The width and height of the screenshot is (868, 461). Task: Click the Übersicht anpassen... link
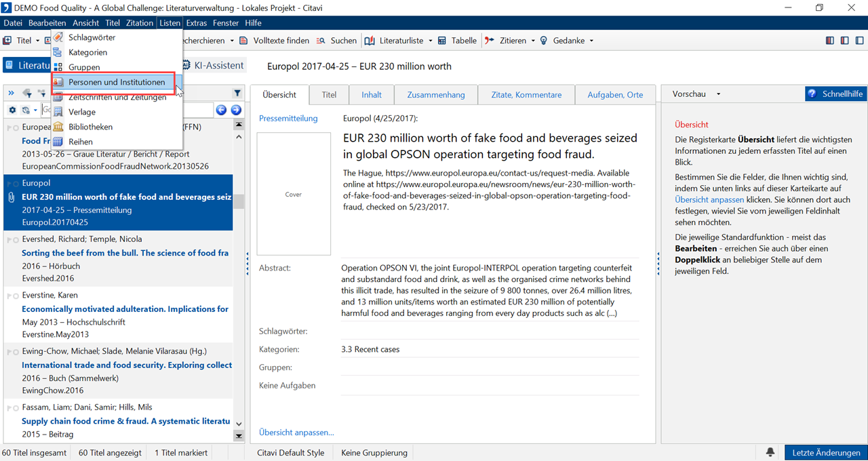(296, 432)
